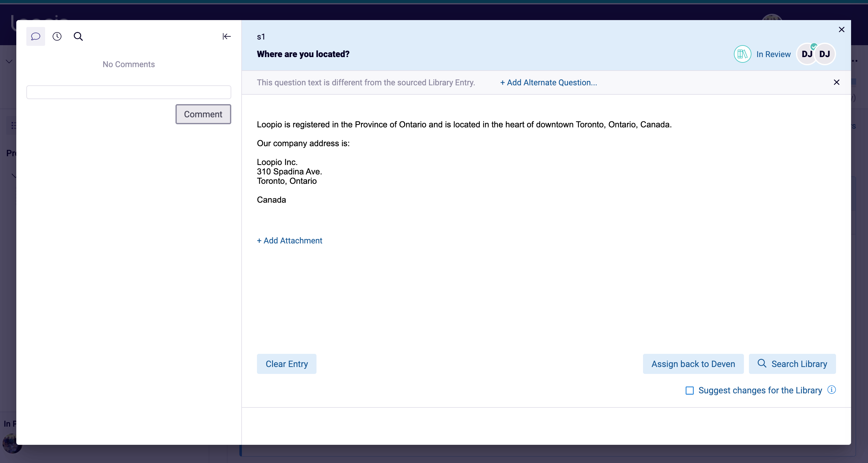Close the question dialog with top X
Image resolution: width=868 pixels, height=463 pixels.
point(841,30)
